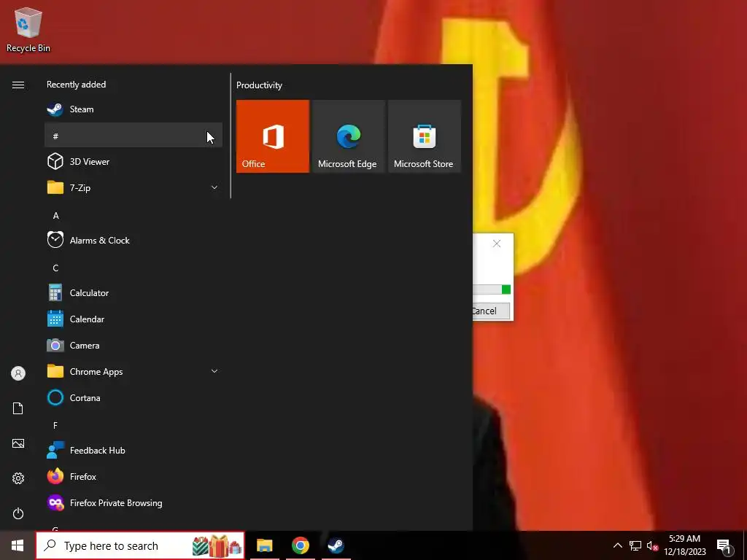Open Settings gear in Start sidebar
747x560 pixels.
[x=18, y=478]
